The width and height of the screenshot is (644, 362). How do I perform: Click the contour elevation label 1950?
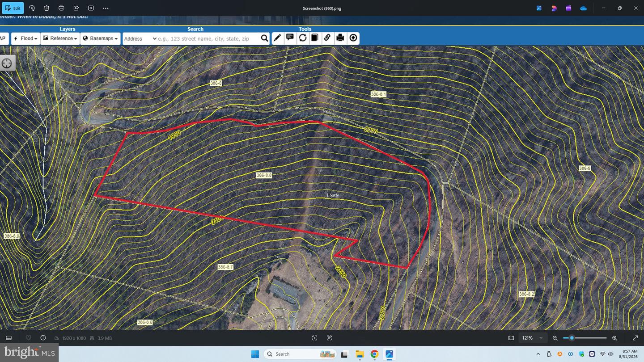(x=174, y=135)
